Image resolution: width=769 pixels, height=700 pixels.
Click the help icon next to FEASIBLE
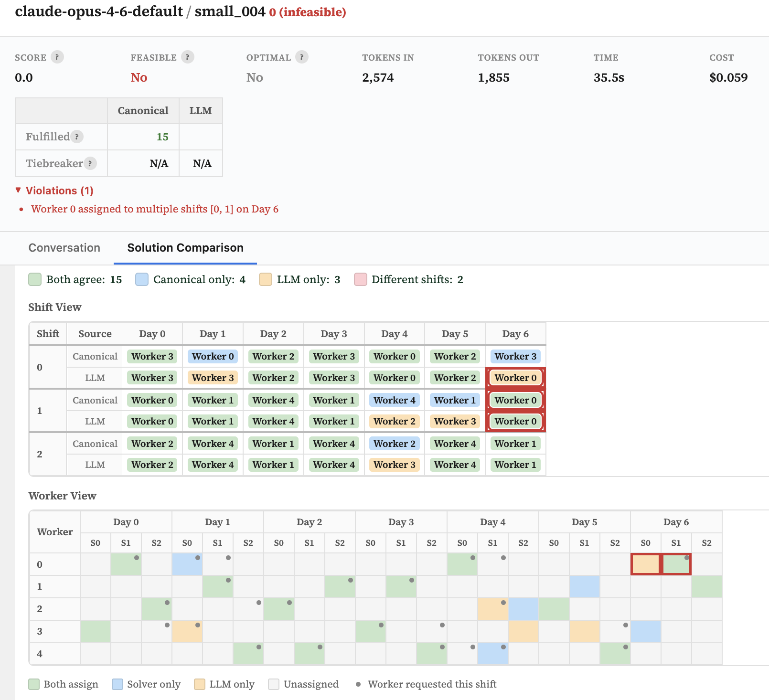coord(188,57)
